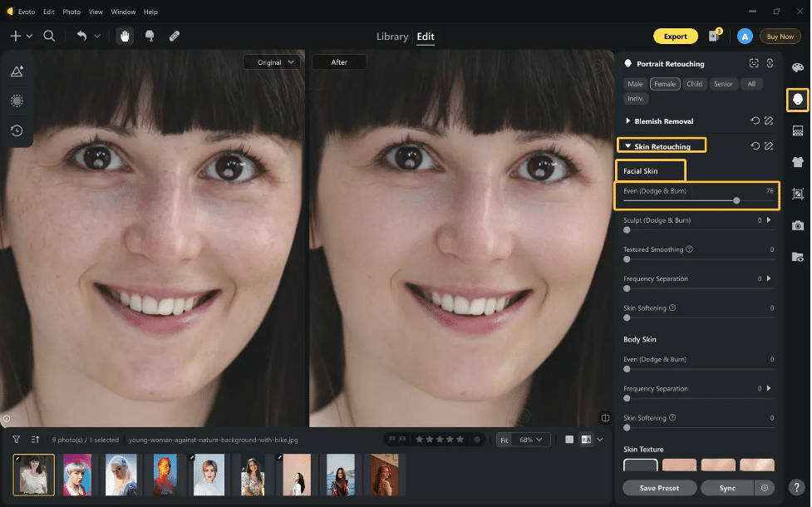This screenshot has width=812, height=507.
Task: Select the Zoom search tool
Action: coord(50,37)
